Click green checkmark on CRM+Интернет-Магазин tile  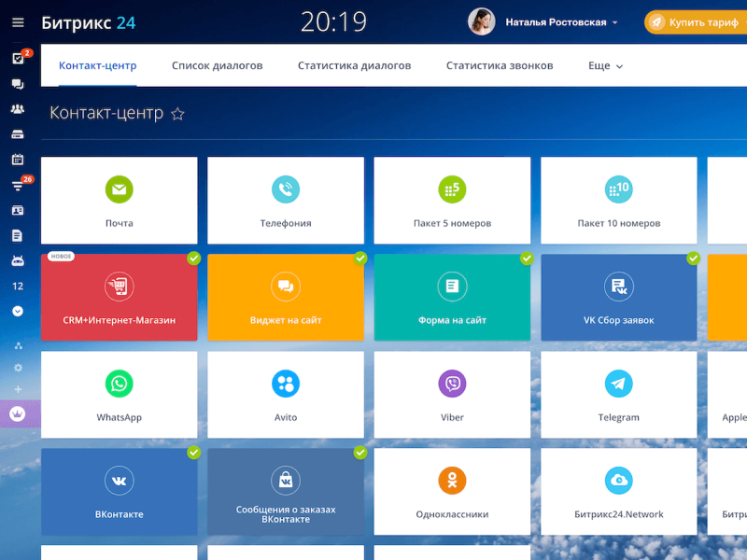[194, 259]
